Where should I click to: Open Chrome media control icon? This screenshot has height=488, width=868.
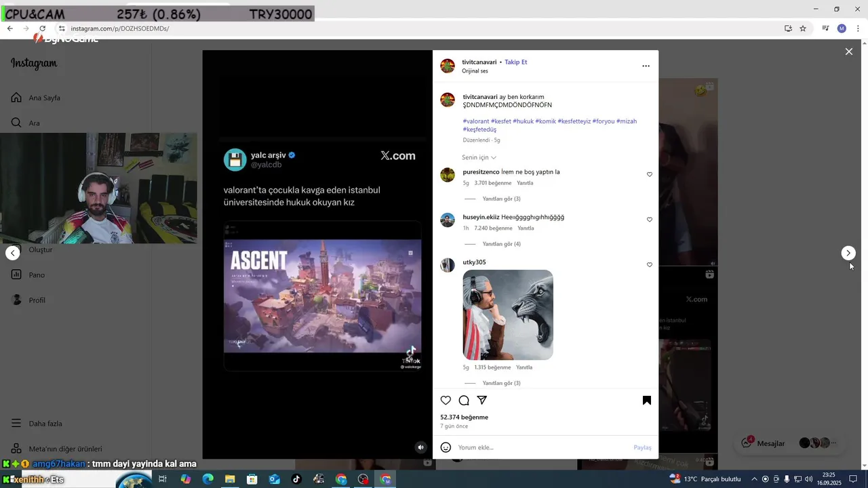825,28
